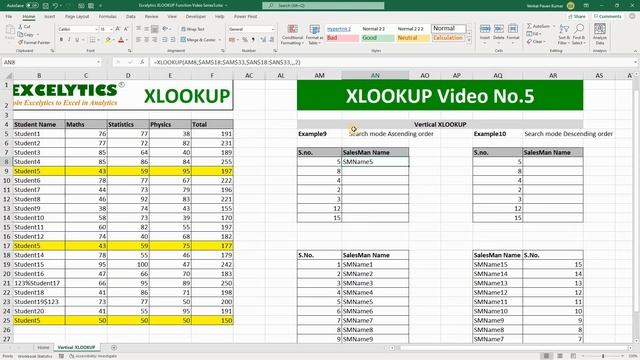Click the yellow Fill Color bucket
Screen dimensions: 640x360
(108, 40)
